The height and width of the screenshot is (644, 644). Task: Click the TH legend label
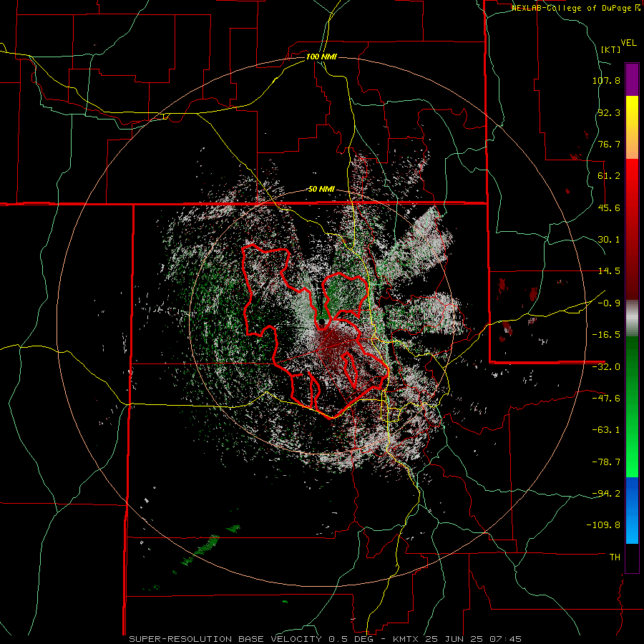(615, 557)
